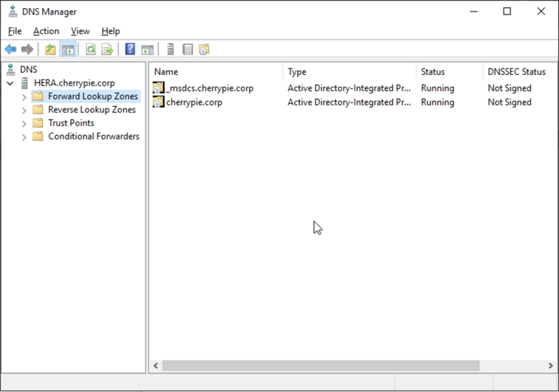
Task: Click the horizontal scrollbar right arrow
Action: (x=550, y=366)
